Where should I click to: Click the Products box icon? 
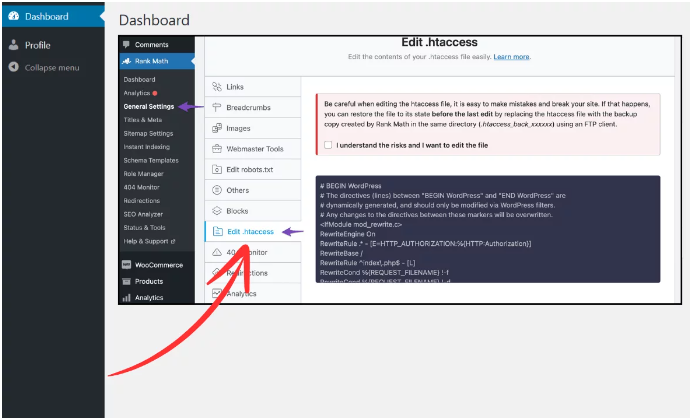point(127,281)
